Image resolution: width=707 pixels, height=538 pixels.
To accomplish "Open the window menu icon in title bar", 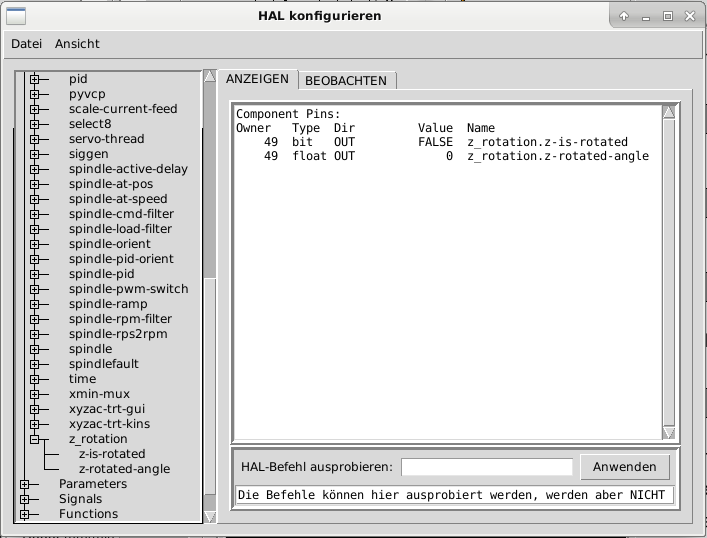I will pos(16,16).
